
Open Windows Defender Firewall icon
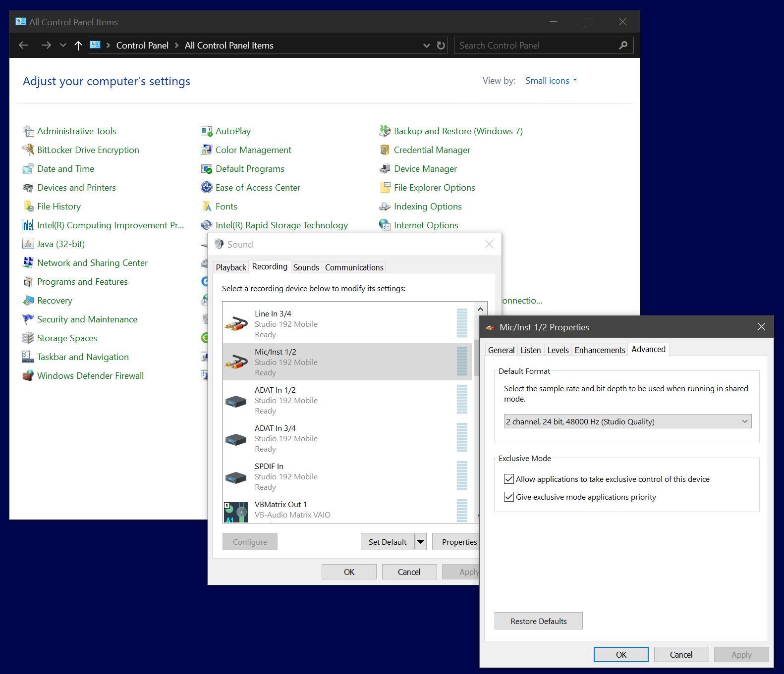(x=28, y=376)
